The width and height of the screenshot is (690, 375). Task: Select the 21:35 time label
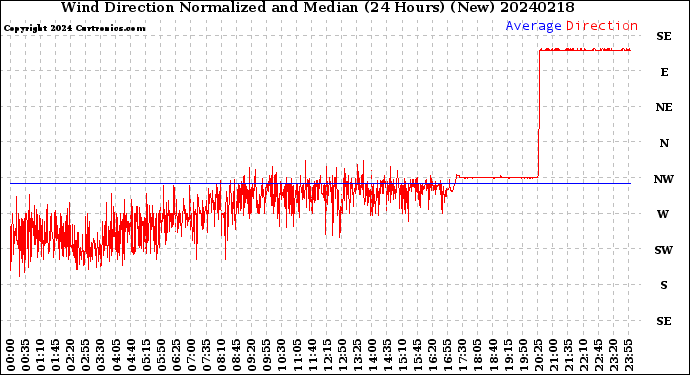(x=568, y=355)
